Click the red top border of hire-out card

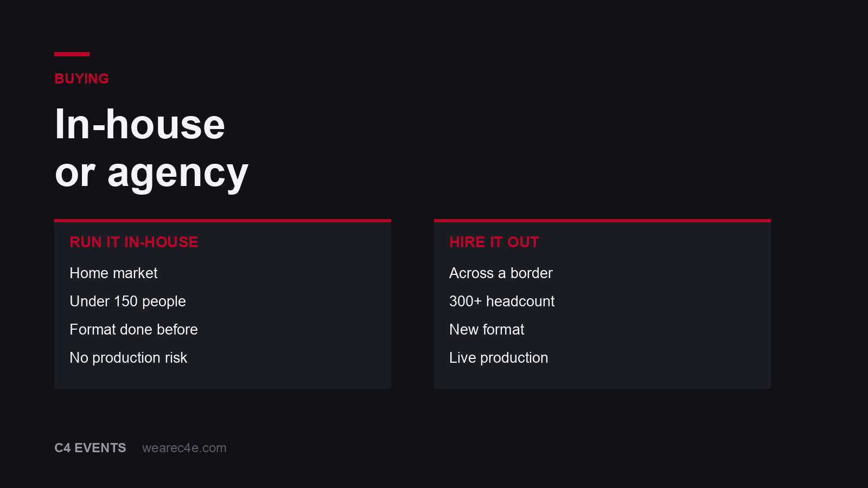click(602, 221)
